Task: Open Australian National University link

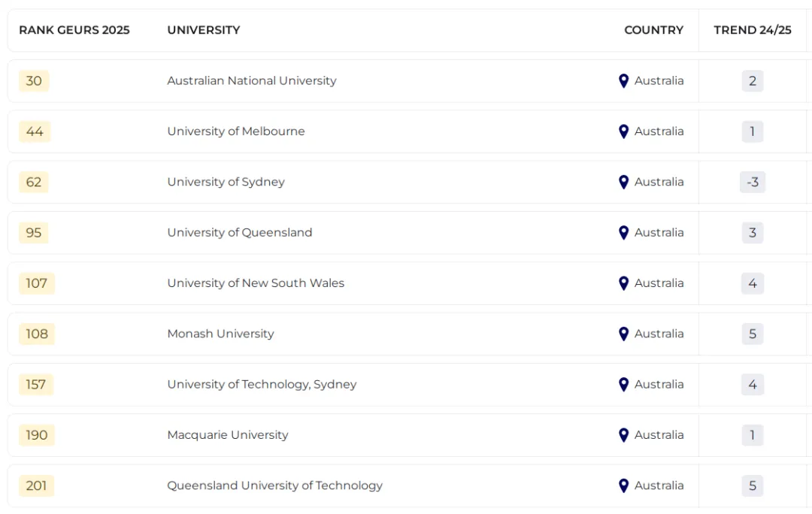Action: [x=252, y=80]
